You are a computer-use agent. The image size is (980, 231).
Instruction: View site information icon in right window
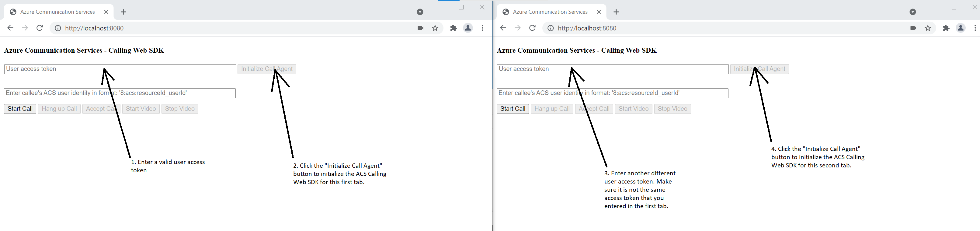pyautogui.click(x=550, y=28)
